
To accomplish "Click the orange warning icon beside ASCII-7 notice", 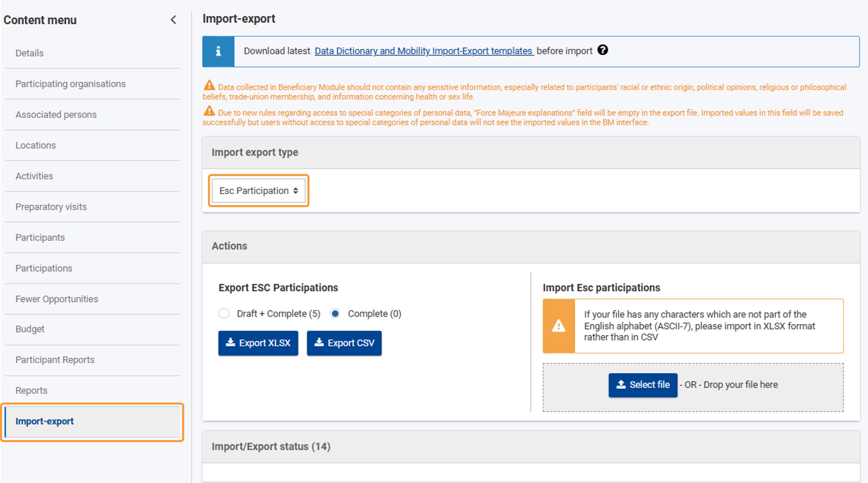I will click(x=559, y=326).
